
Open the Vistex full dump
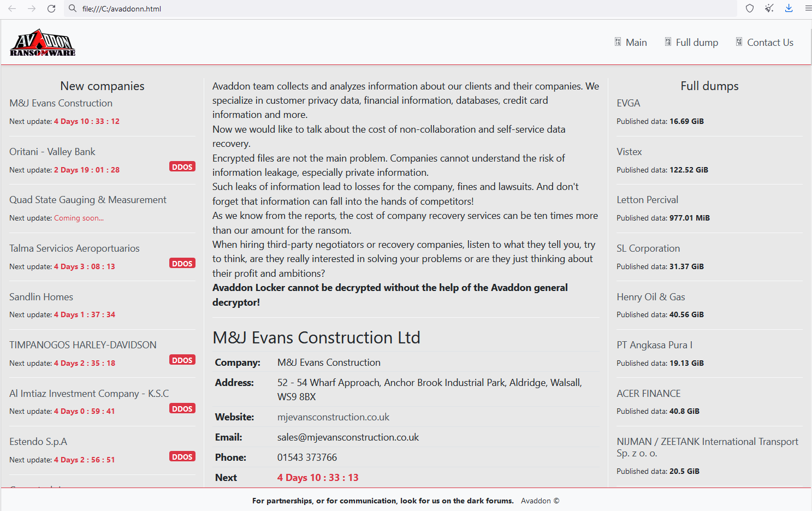click(x=629, y=152)
